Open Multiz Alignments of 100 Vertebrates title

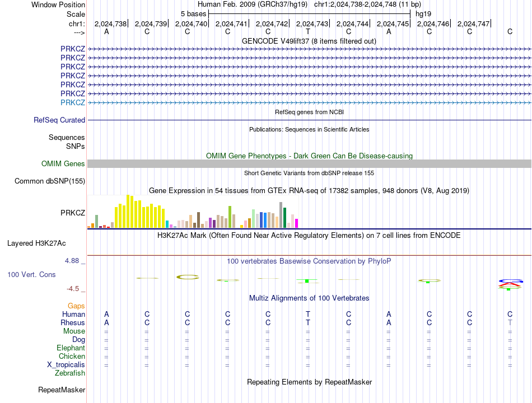coord(309,298)
